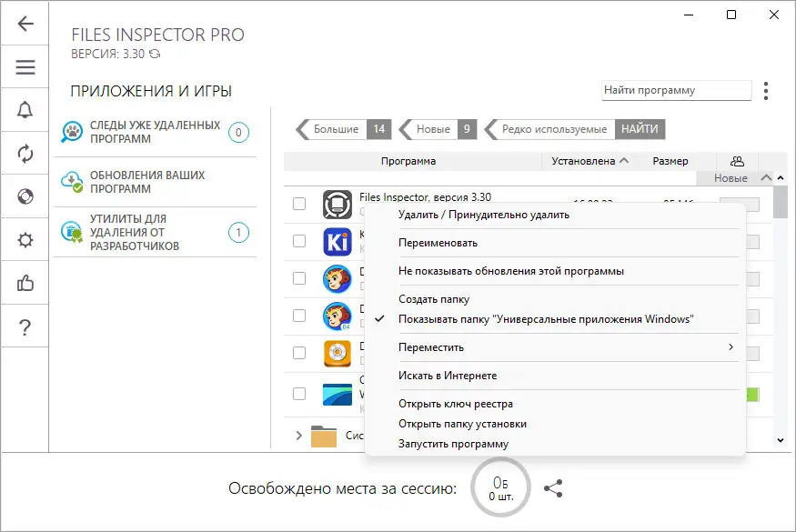Screen dimensions: 796x532
Task: Sort by the 'Размер' column
Action: click(x=670, y=162)
